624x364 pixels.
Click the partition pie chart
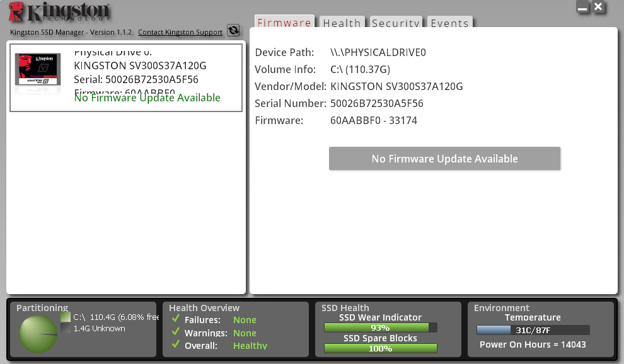coord(38,334)
